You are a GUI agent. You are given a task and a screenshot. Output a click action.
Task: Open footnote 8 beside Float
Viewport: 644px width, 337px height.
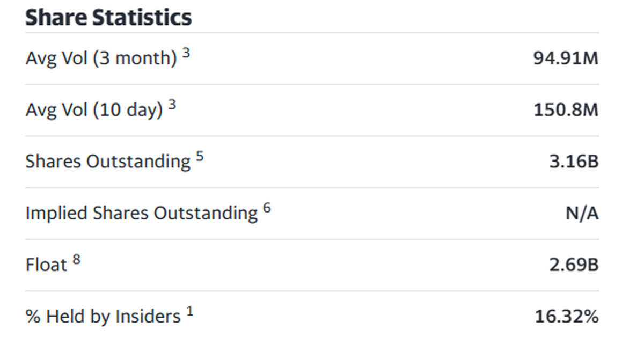(x=76, y=260)
